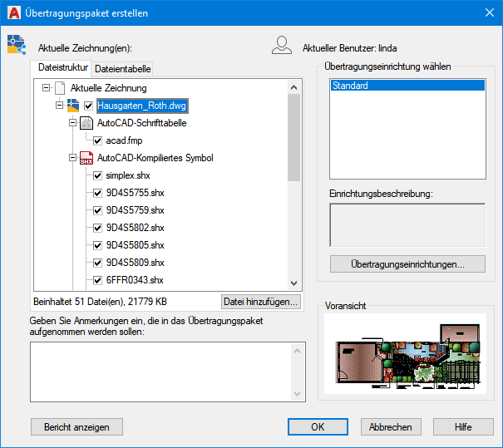Click the AutoCAD-Schrifttabelle page icon
503x448 pixels.
(86, 123)
